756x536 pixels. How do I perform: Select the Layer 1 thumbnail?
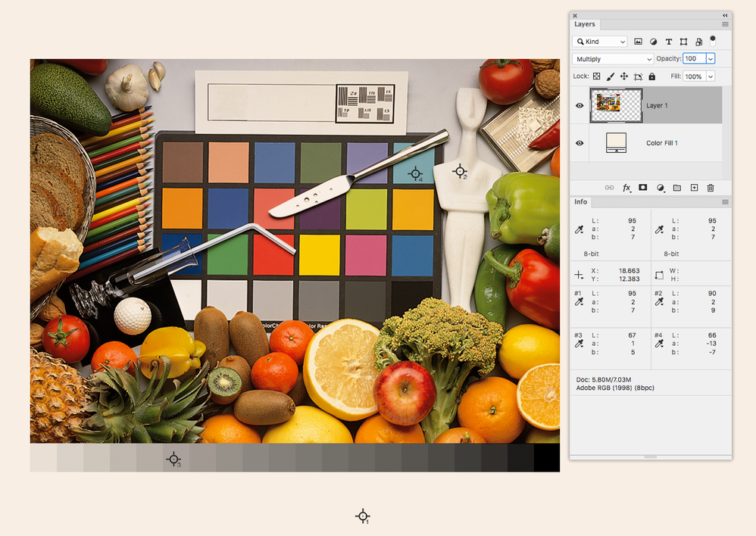pos(616,105)
